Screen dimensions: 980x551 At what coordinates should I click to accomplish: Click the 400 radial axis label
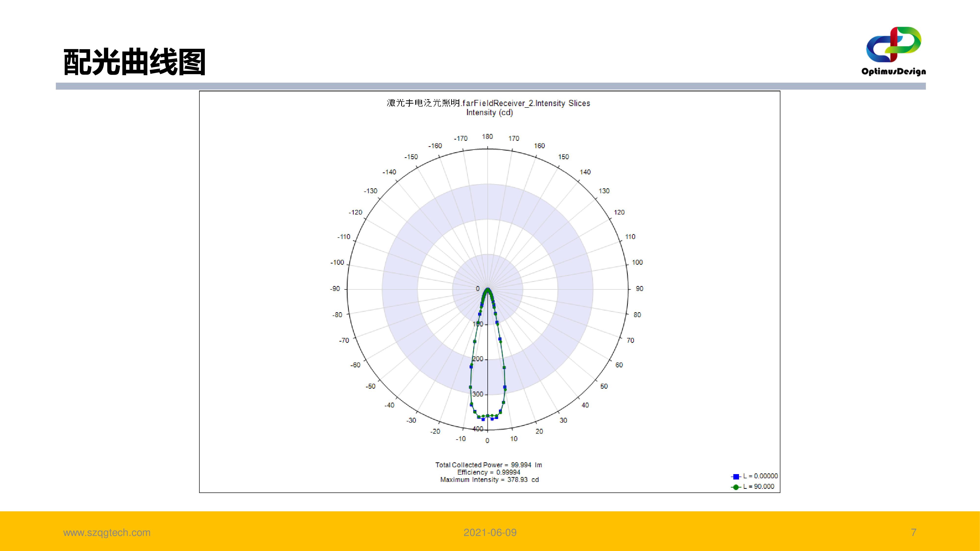point(478,429)
